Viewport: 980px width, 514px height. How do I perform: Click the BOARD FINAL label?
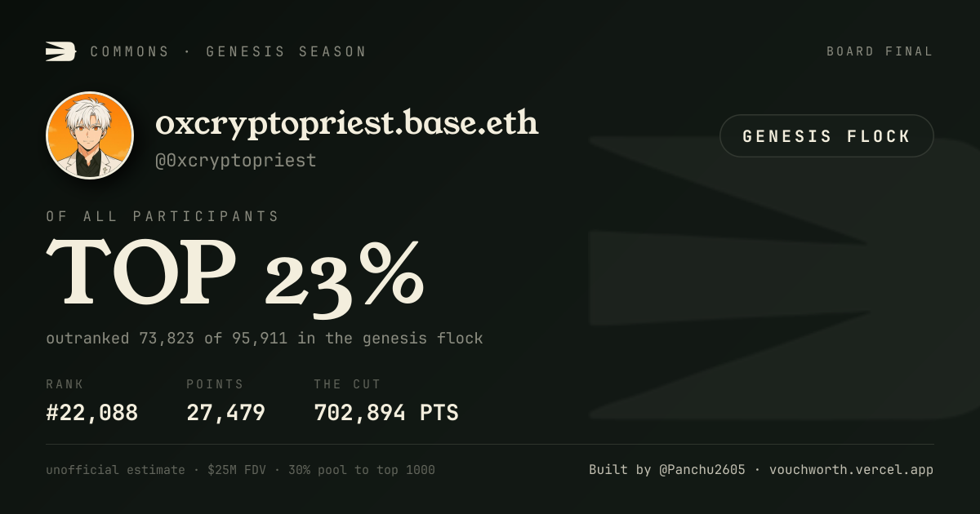pyautogui.click(x=880, y=51)
